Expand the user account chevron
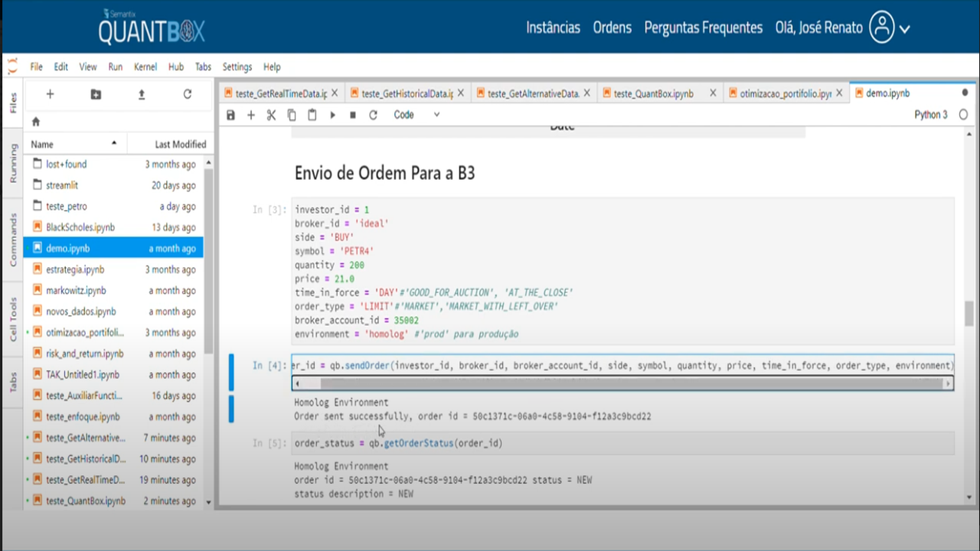The width and height of the screenshot is (980, 551). tap(905, 29)
